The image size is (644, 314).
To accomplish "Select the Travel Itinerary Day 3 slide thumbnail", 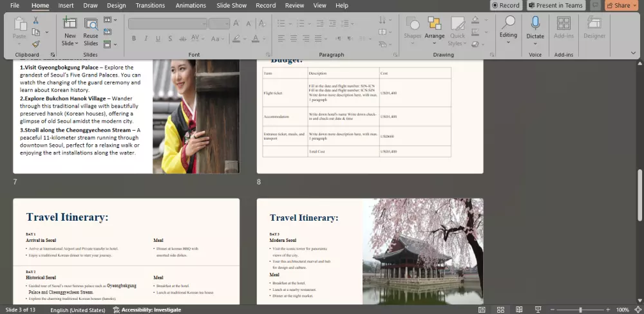I will point(370,251).
